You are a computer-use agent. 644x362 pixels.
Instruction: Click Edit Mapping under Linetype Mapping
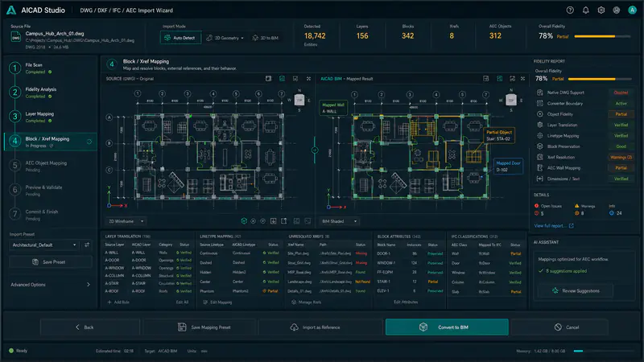[217, 302]
